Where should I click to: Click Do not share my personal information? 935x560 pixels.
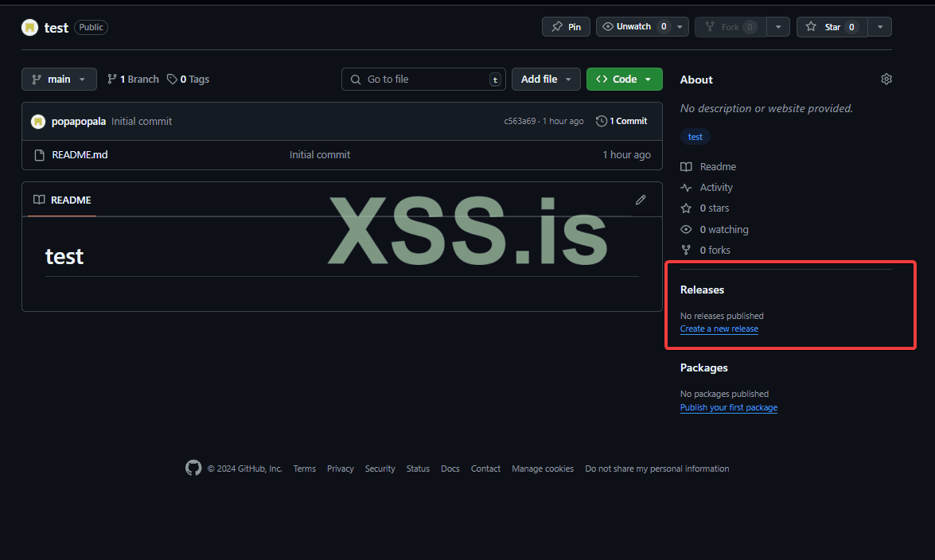coord(657,469)
